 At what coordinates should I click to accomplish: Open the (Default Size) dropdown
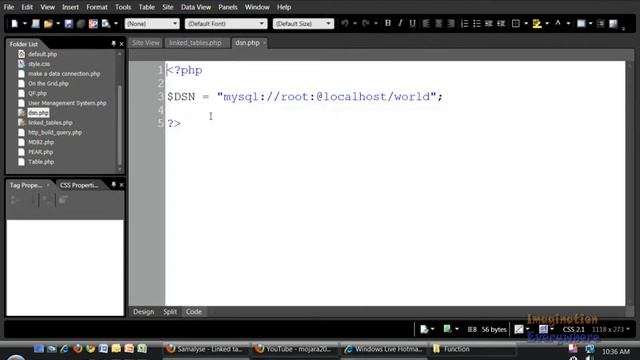click(x=303, y=24)
